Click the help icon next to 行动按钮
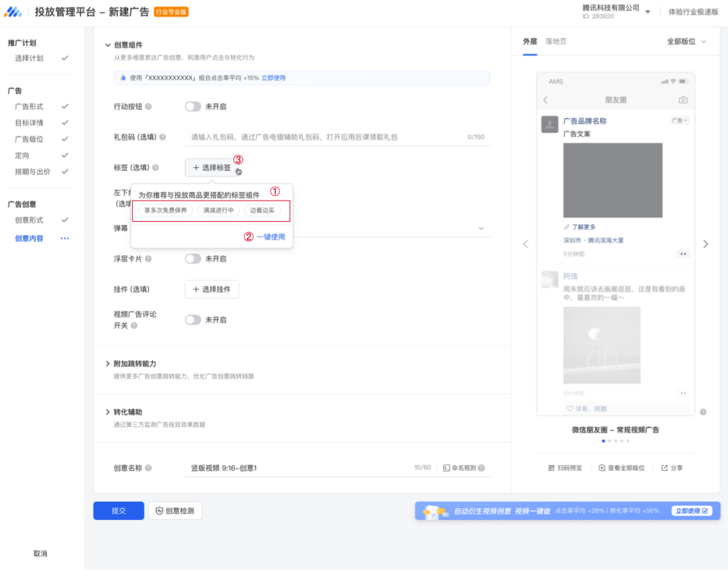 click(x=148, y=106)
